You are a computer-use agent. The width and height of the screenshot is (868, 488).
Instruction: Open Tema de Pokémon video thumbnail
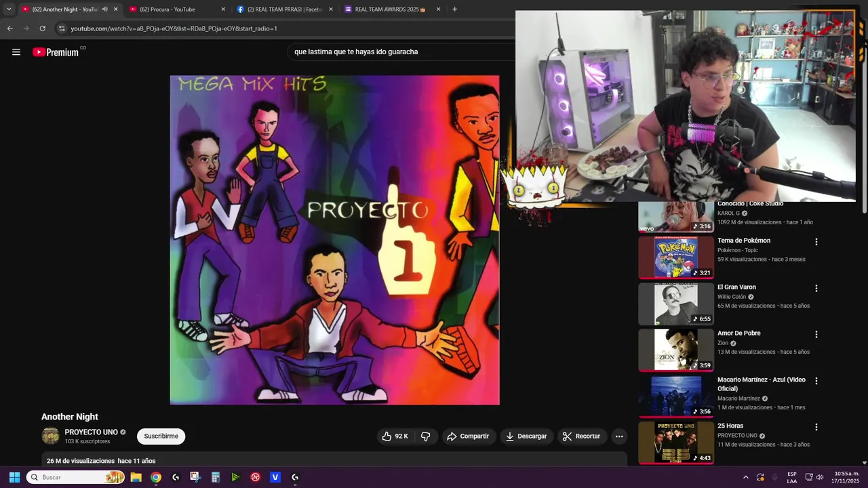click(676, 258)
